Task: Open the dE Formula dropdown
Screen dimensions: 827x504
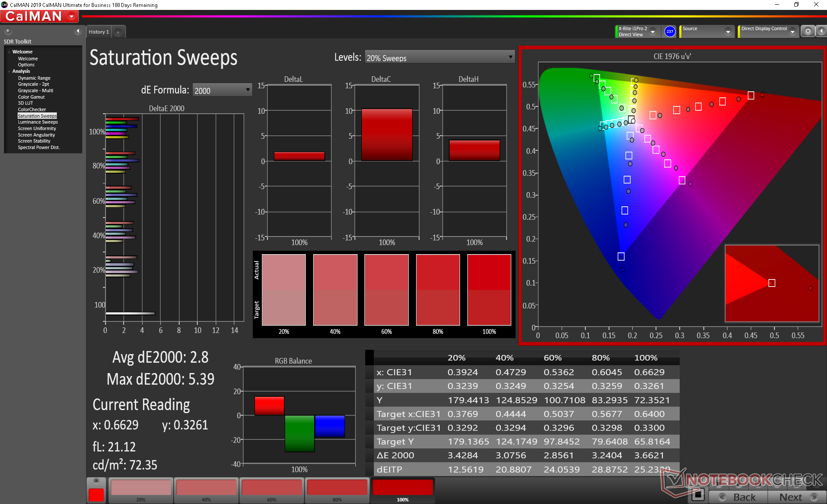Action: (222, 90)
